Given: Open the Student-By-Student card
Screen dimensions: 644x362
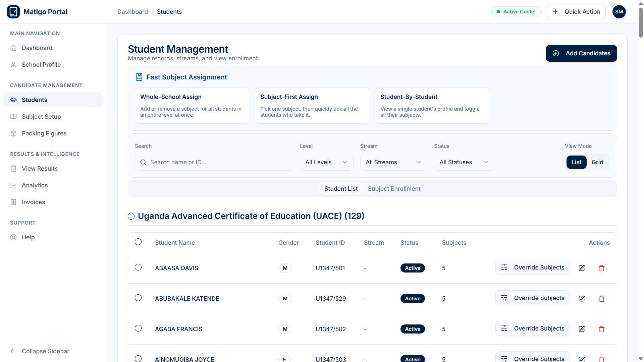Looking at the screenshot, I should (x=432, y=106).
